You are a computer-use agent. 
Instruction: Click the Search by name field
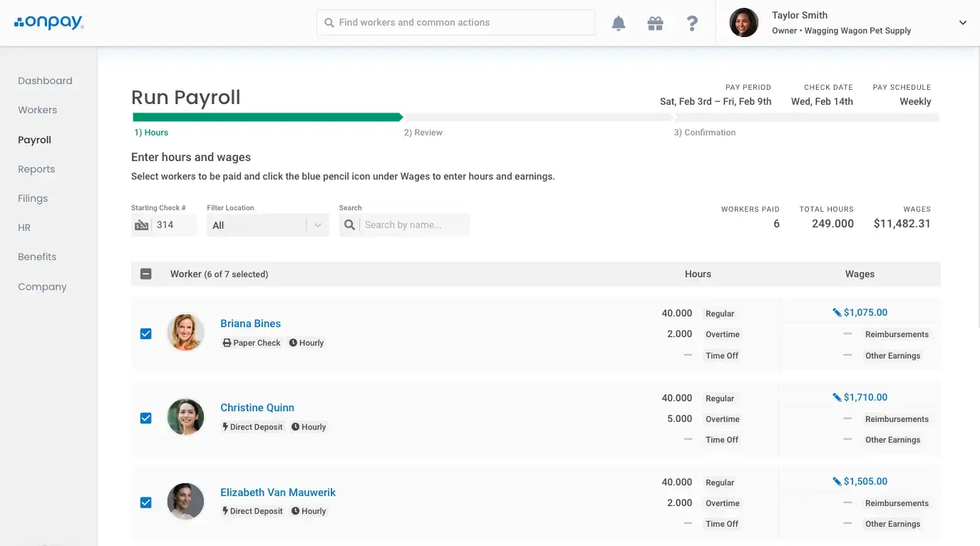coord(414,225)
